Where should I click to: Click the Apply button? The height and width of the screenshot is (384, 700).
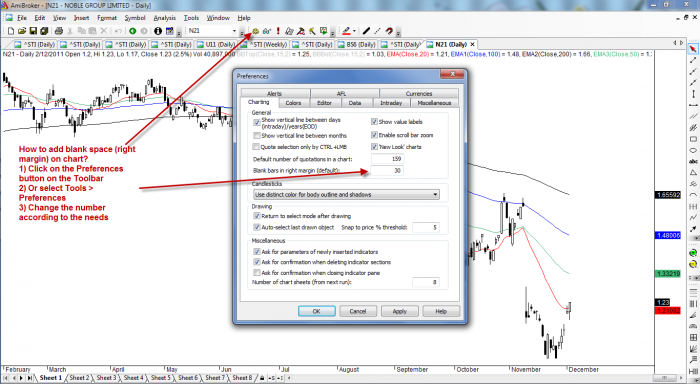pyautogui.click(x=400, y=311)
